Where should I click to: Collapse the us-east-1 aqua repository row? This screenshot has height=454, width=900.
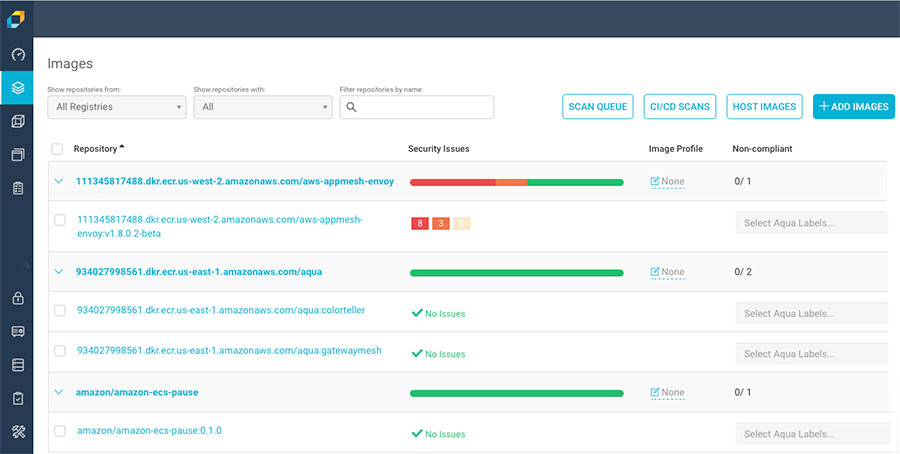58,272
